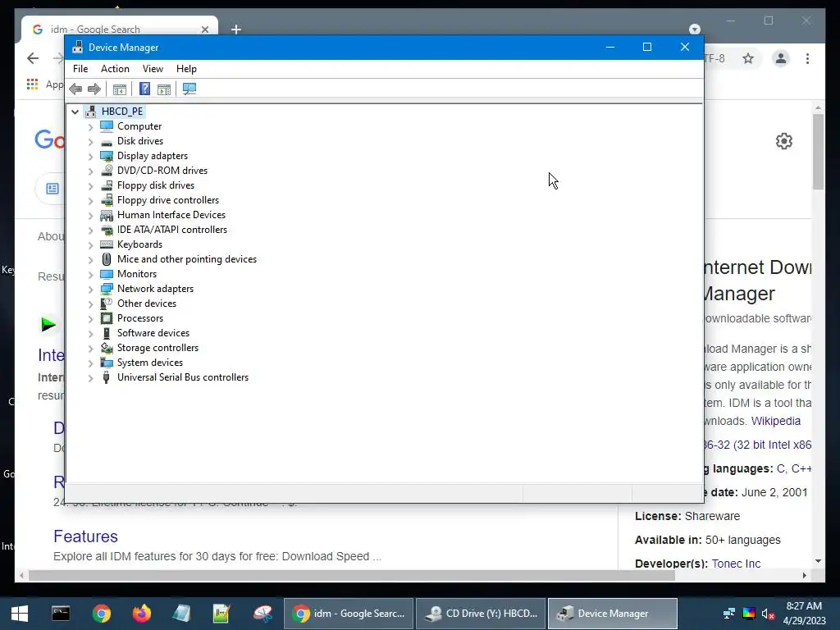Switch to CD Drive (Y:) taskbar window
The width and height of the screenshot is (840, 630).
click(481, 614)
